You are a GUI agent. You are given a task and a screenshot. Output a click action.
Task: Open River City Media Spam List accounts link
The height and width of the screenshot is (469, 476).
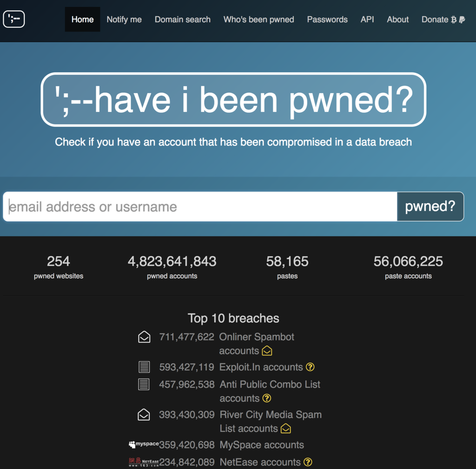(x=271, y=421)
